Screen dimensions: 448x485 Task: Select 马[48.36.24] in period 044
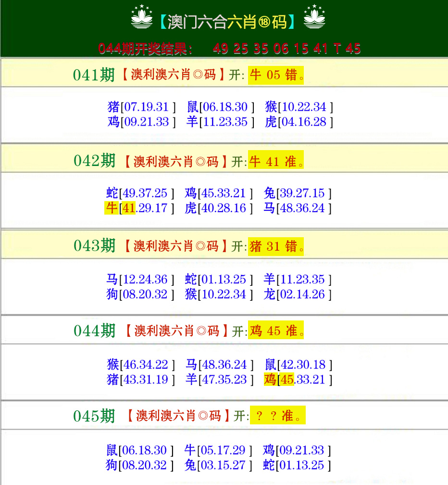tap(220, 364)
